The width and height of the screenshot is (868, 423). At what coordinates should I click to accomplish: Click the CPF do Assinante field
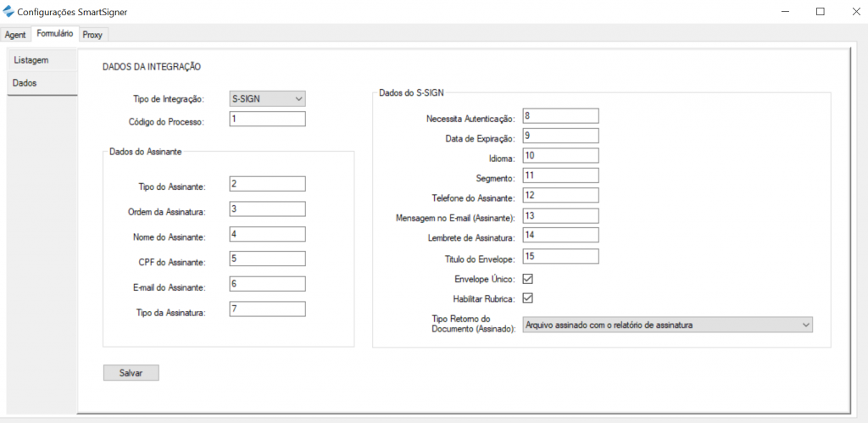coord(267,259)
